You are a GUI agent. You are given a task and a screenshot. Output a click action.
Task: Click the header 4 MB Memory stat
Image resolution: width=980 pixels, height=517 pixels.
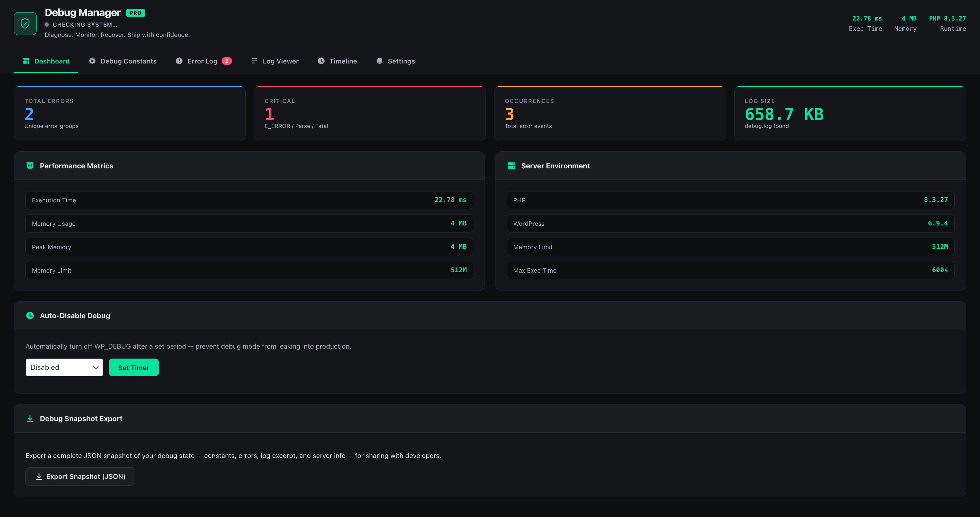tap(905, 24)
